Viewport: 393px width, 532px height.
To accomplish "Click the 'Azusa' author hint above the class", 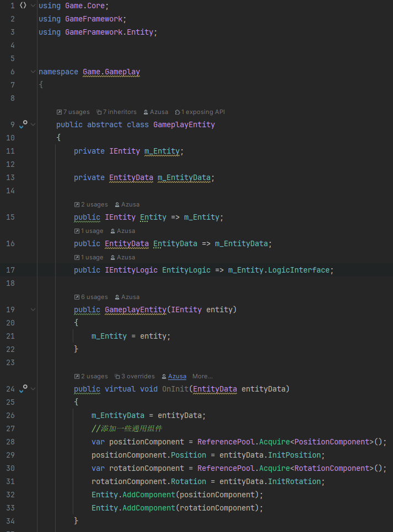I will click(156, 112).
